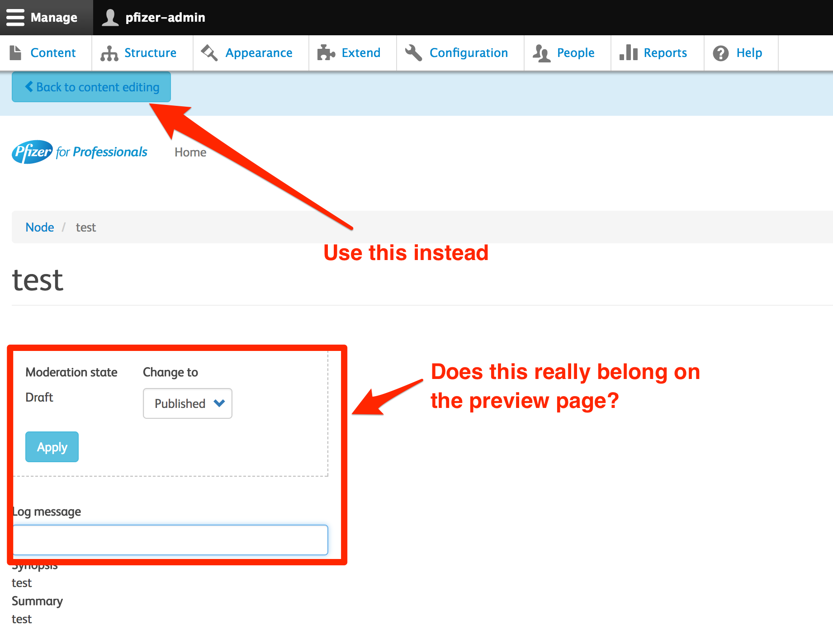The width and height of the screenshot is (833, 644).
Task: Click the 'Draft' current state text
Action: click(39, 397)
